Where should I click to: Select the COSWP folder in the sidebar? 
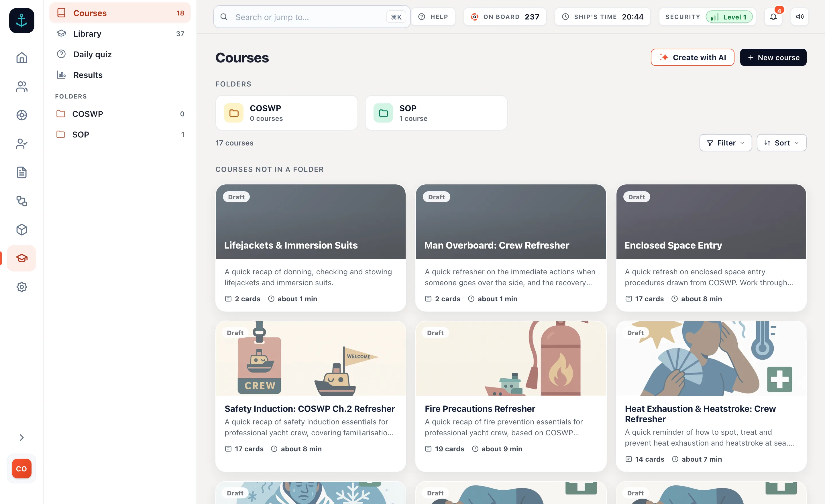(120, 114)
